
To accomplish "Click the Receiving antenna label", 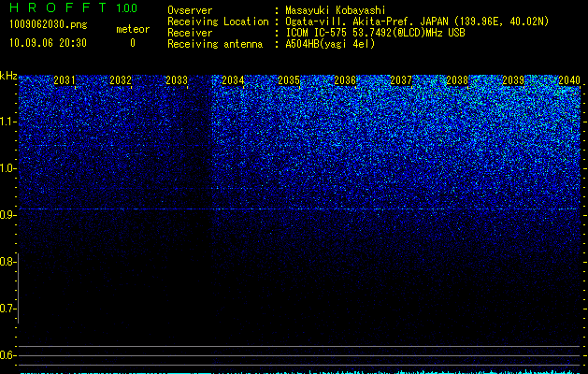I will pos(215,44).
